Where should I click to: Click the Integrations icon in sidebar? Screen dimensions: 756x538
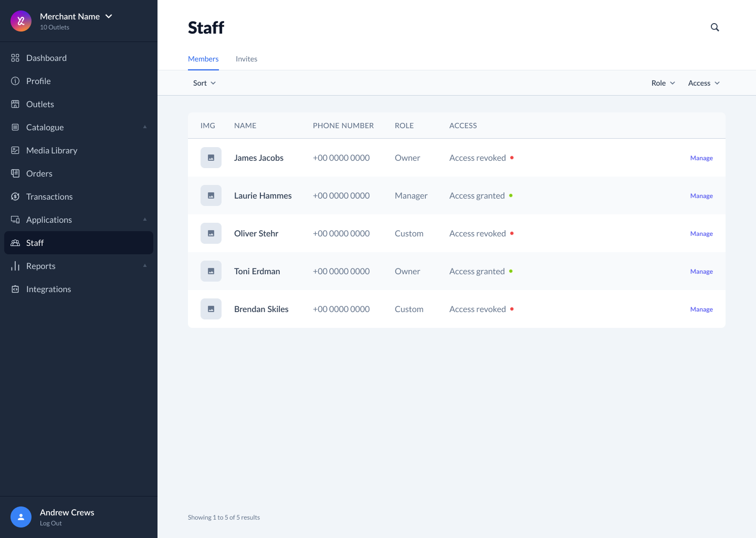[x=15, y=289]
